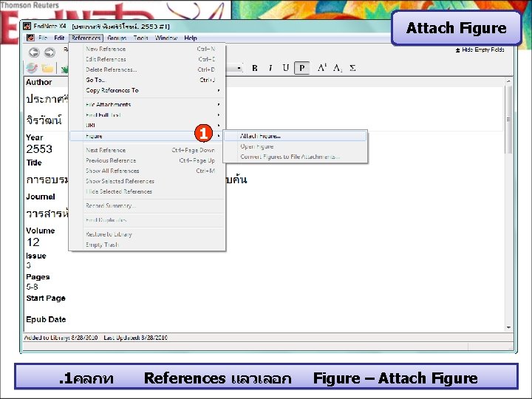Choose Delete References... menu item

147,70
